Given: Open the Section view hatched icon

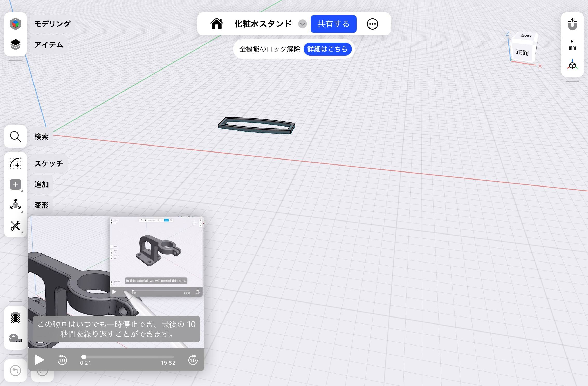Looking at the screenshot, I should tap(15, 318).
